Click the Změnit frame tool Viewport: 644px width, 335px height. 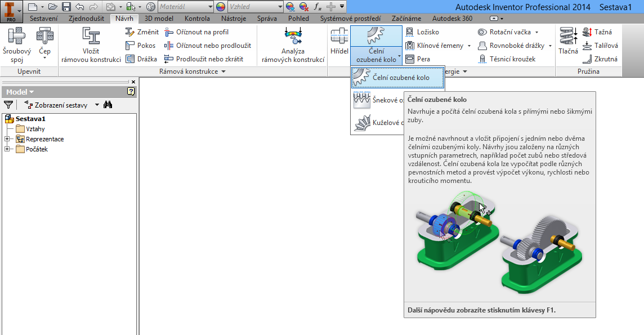point(142,32)
